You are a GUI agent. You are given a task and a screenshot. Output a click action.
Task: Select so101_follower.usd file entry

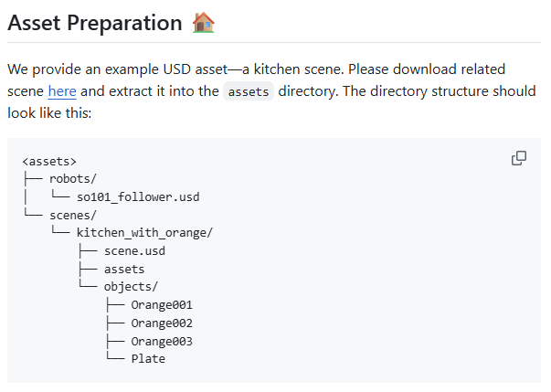pos(138,197)
